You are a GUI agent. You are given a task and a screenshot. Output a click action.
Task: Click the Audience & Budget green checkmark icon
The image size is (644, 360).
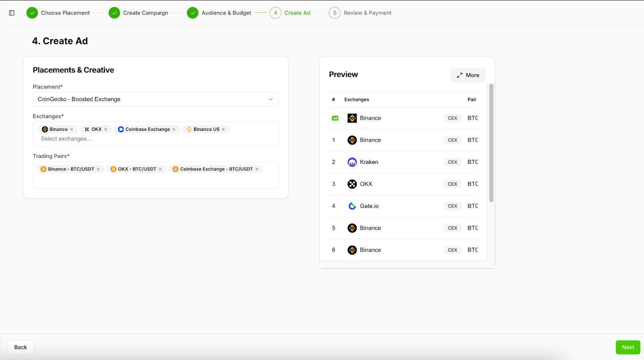tap(193, 13)
